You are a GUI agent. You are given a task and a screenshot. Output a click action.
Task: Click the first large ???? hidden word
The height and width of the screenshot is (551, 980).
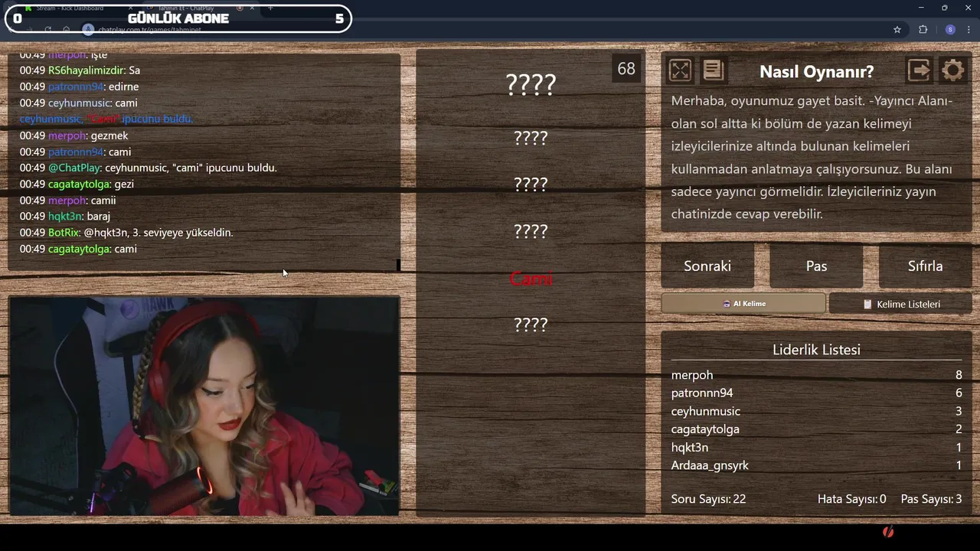(531, 84)
